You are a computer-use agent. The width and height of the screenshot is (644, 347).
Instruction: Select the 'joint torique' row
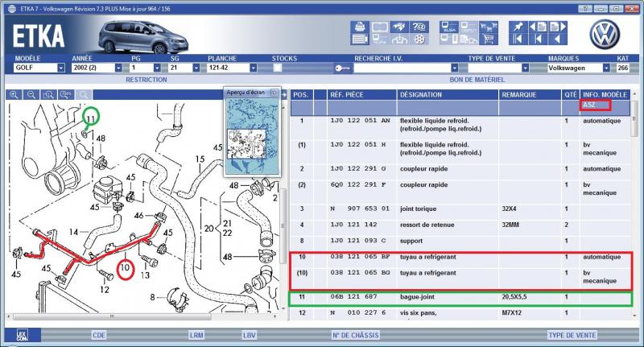tap(460, 209)
